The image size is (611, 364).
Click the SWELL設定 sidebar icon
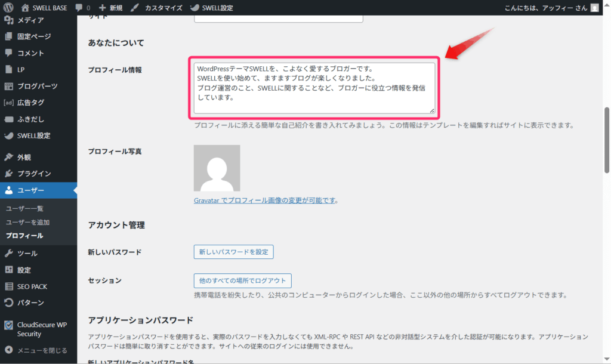8,135
